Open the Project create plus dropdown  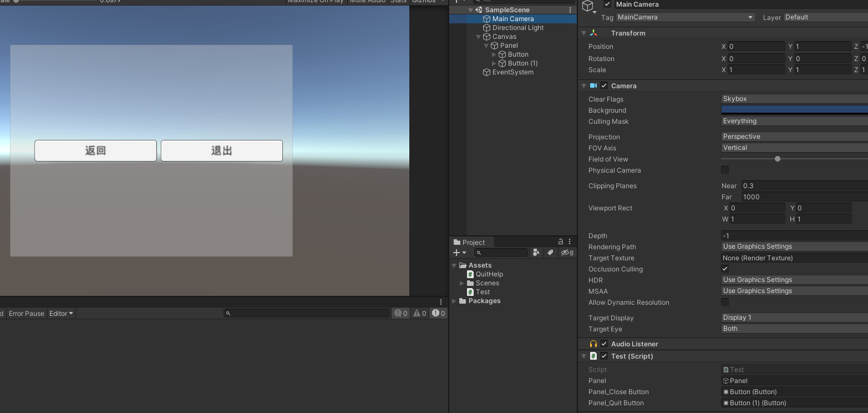click(460, 253)
